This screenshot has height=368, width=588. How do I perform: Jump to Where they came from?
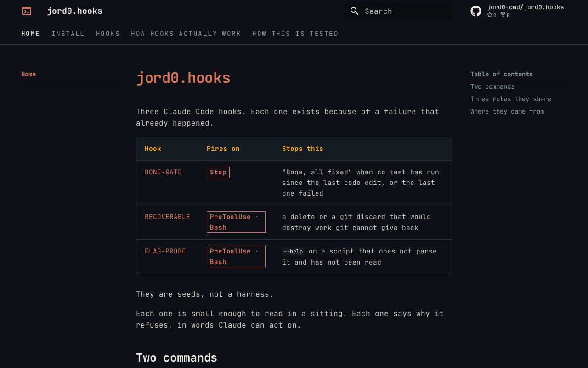(x=507, y=111)
